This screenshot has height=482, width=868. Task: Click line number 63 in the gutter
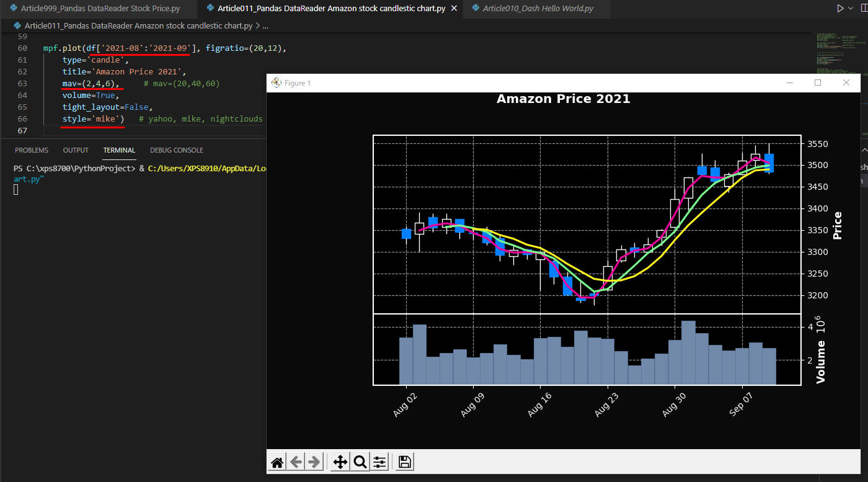coord(22,84)
